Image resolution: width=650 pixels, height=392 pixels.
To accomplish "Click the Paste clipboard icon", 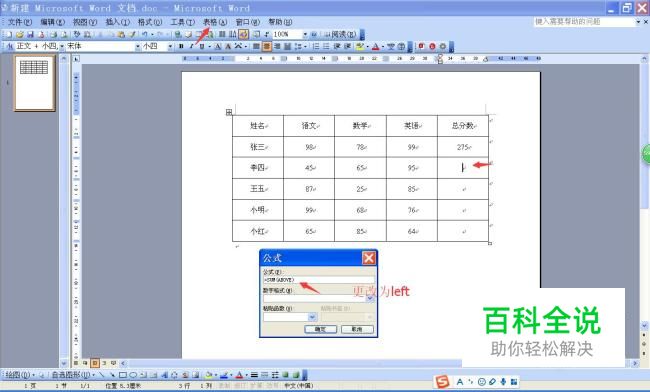I will (121, 34).
